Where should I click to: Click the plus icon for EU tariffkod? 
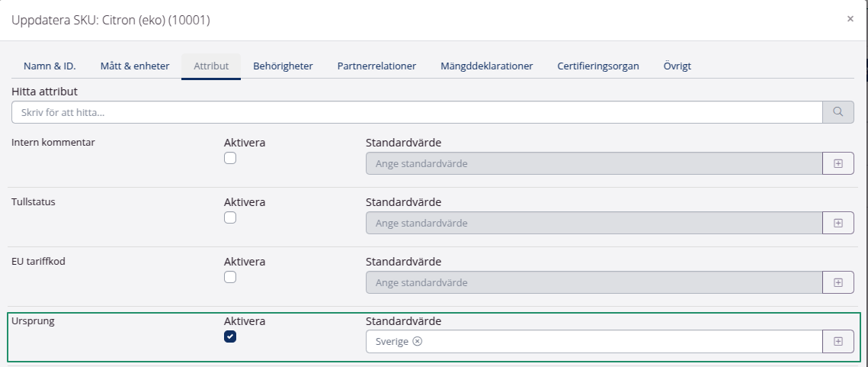click(x=838, y=282)
